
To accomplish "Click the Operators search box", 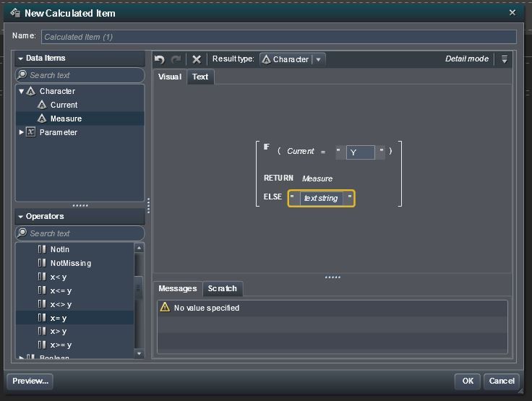I will pyautogui.click(x=80, y=233).
